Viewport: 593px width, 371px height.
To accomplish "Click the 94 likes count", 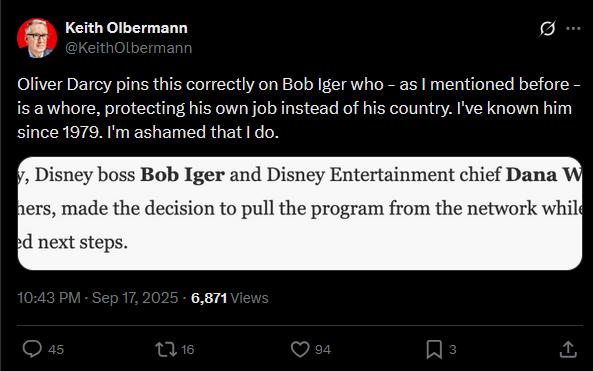I will (x=323, y=350).
